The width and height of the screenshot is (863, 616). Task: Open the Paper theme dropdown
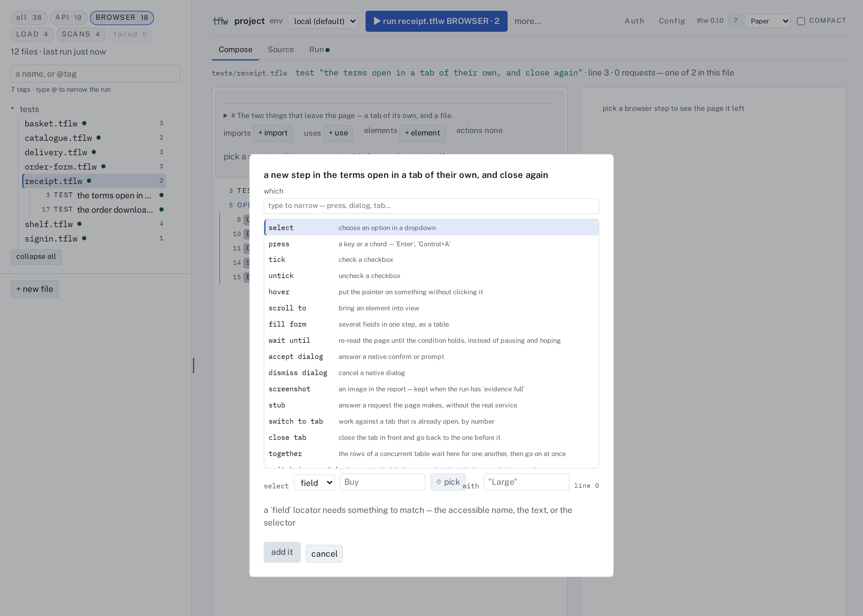[767, 21]
